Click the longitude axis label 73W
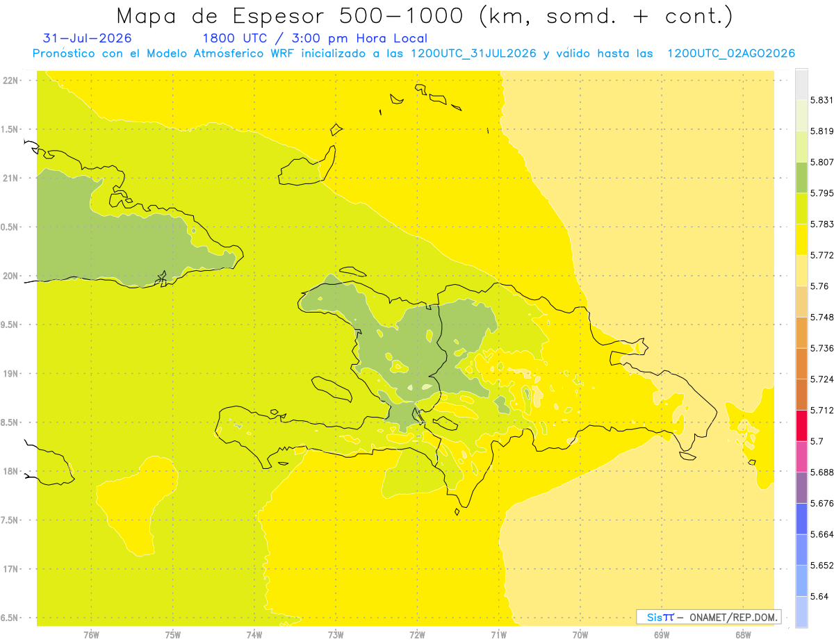The width and height of the screenshot is (834, 644). coord(336,634)
